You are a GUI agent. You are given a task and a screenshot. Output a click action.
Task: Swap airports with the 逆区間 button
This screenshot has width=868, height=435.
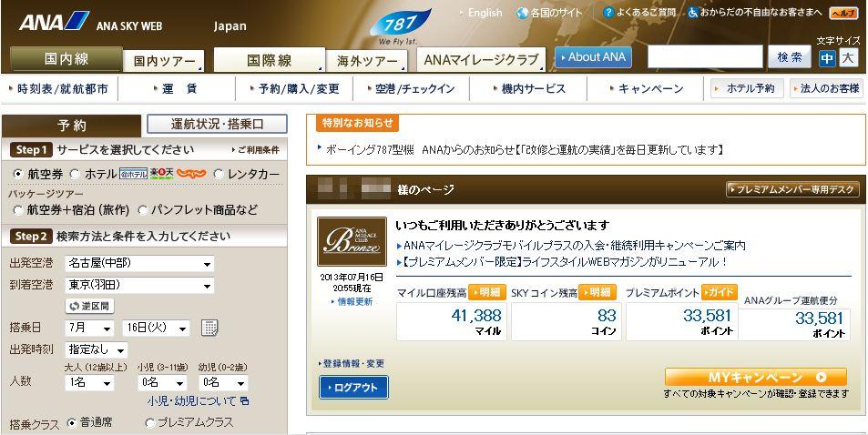89,306
